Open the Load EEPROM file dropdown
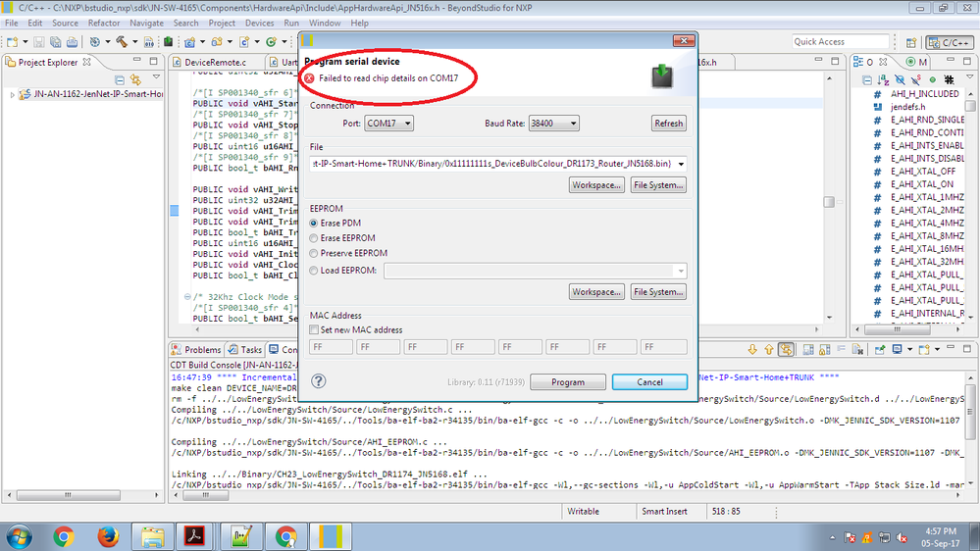Viewport: 980px width, 551px height. point(681,271)
